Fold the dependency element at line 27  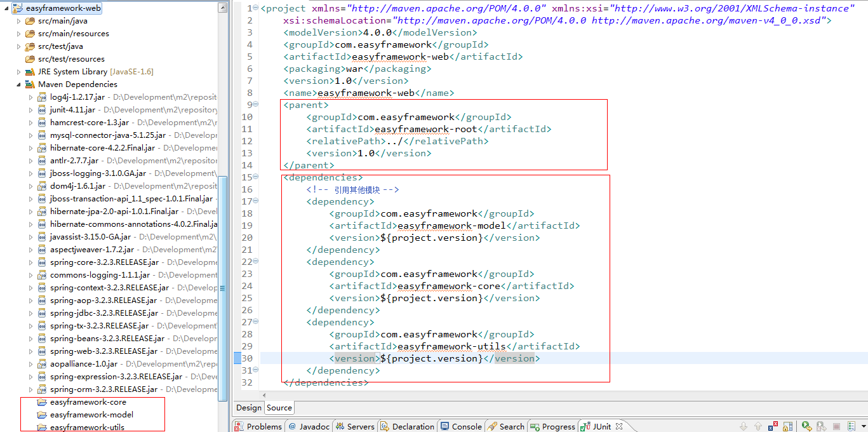[x=256, y=322]
